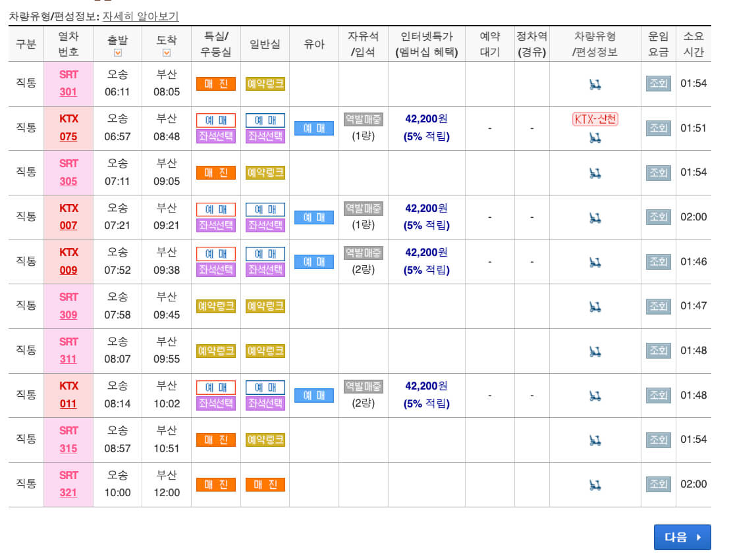Check fare with 조회 for SRT 315
This screenshot has width=733, height=560.
658,440
